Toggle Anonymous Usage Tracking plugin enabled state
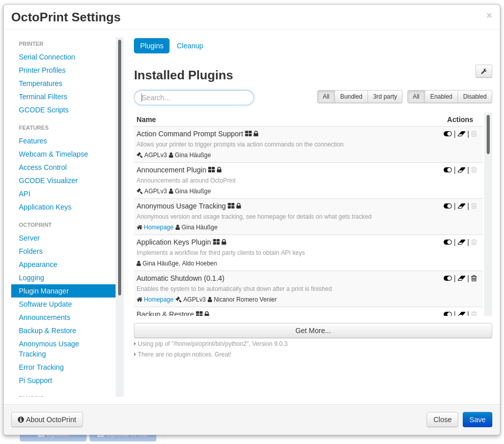Viewport: 504px width, 444px height. (x=447, y=206)
